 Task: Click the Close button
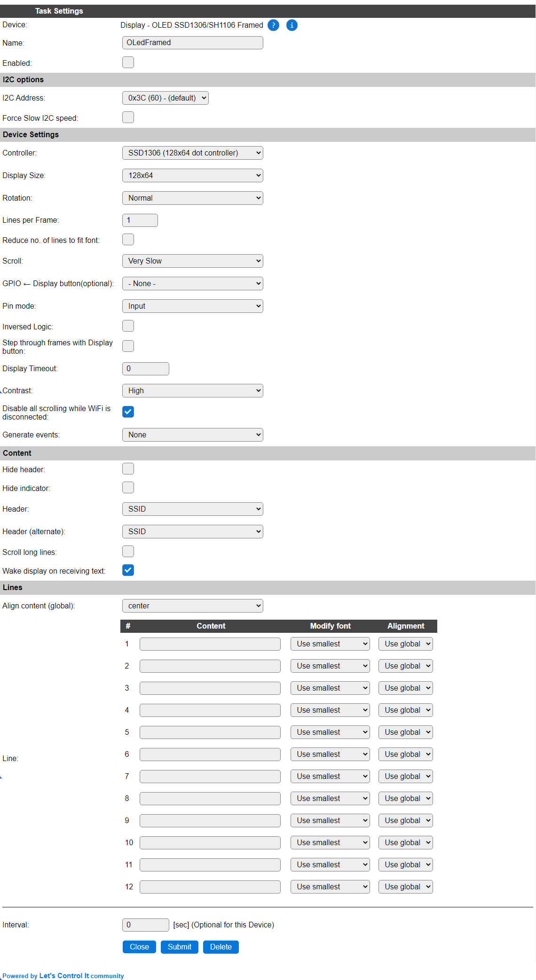point(139,947)
